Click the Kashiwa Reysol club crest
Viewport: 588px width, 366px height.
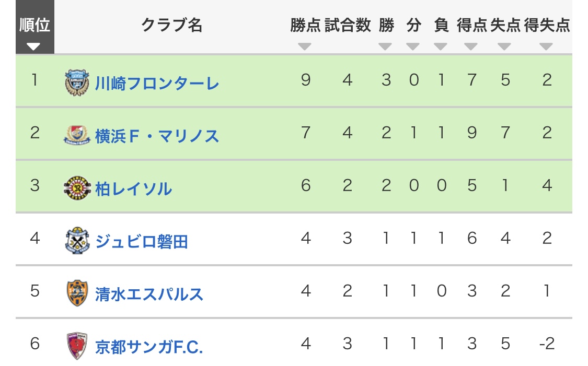click(x=77, y=187)
